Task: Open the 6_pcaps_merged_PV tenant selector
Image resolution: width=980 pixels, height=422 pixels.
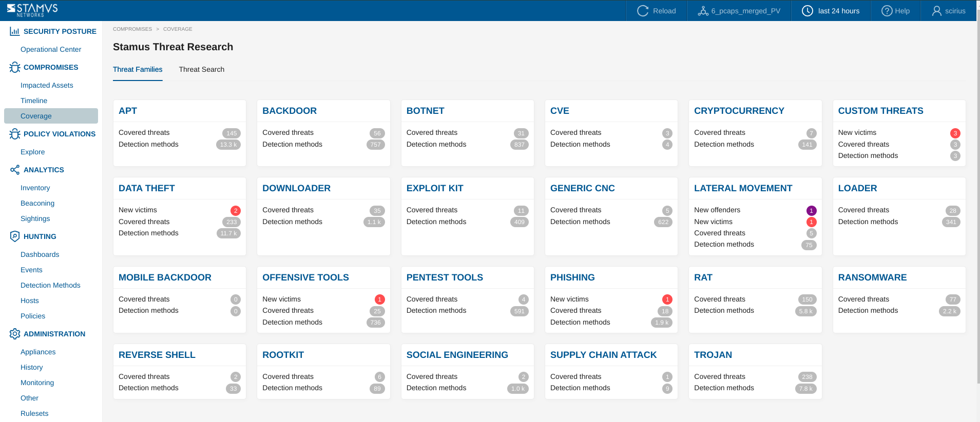Action: click(739, 11)
